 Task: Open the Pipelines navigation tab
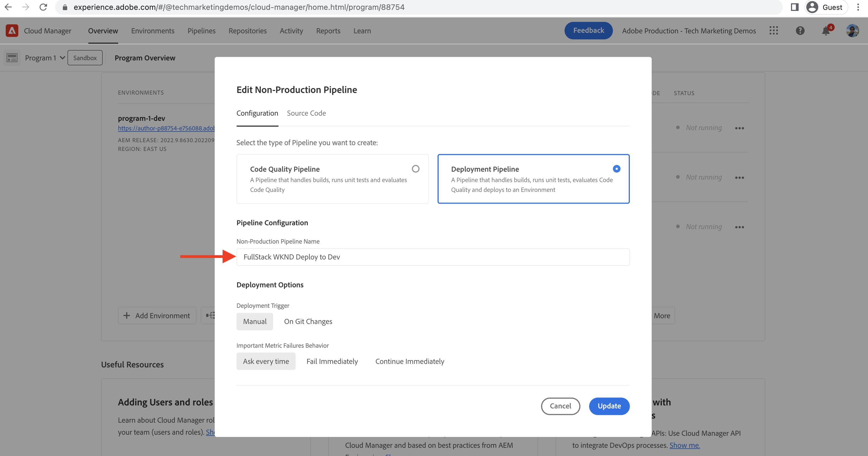(201, 31)
